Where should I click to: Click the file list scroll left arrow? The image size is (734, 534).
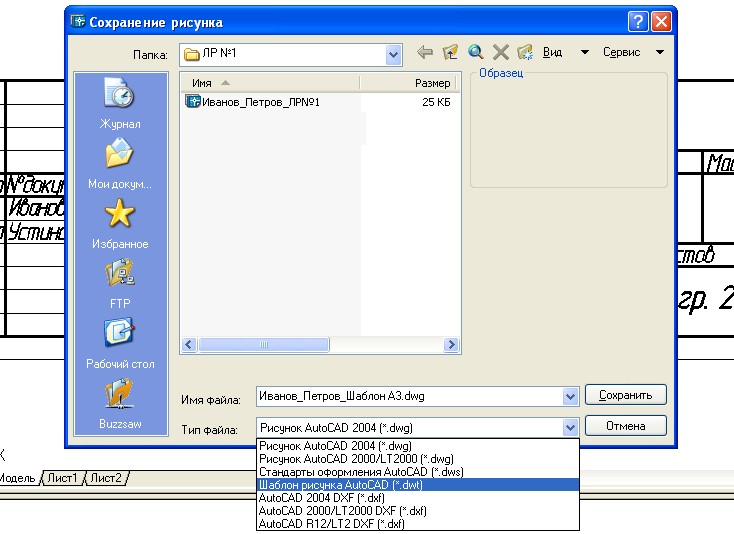click(x=189, y=345)
